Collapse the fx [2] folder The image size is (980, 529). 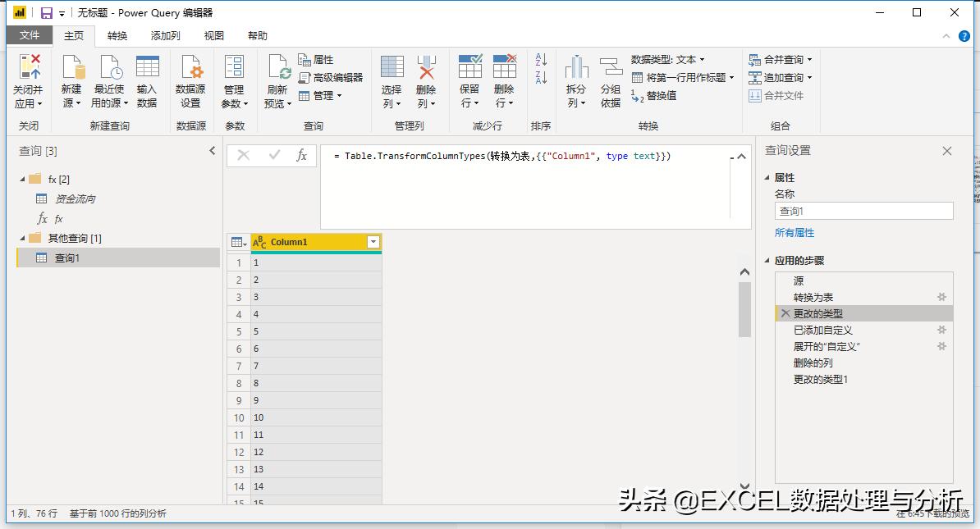(22, 180)
